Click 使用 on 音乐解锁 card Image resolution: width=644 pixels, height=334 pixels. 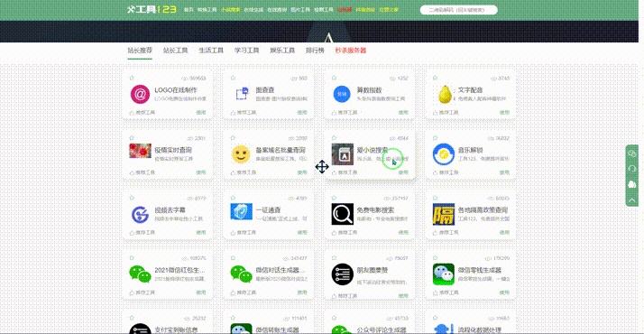point(504,172)
